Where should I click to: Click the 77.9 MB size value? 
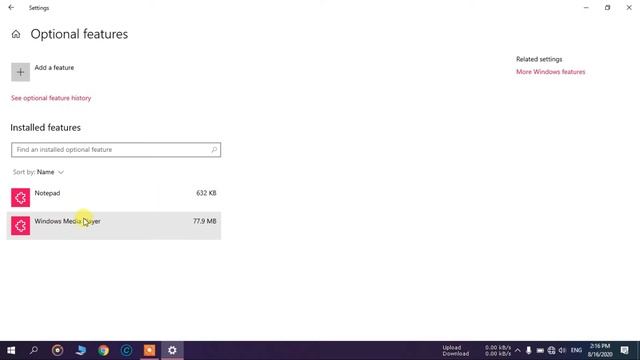pyautogui.click(x=204, y=221)
